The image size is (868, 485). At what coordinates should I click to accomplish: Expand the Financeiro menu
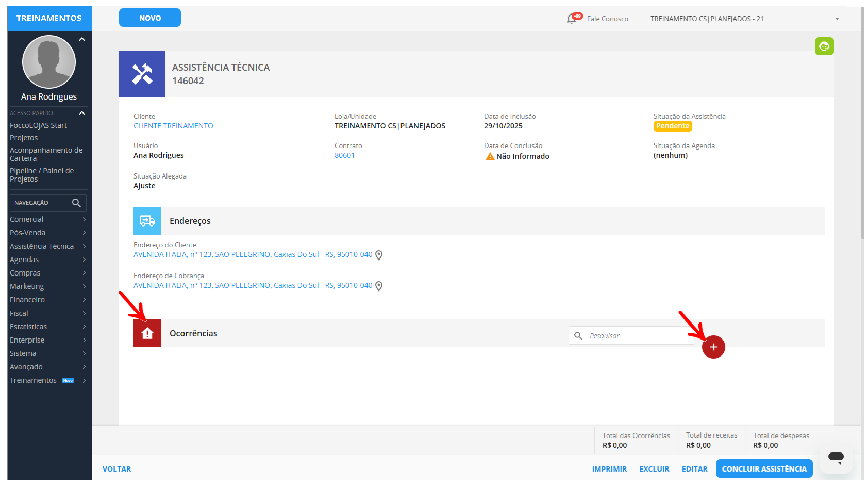tap(47, 300)
